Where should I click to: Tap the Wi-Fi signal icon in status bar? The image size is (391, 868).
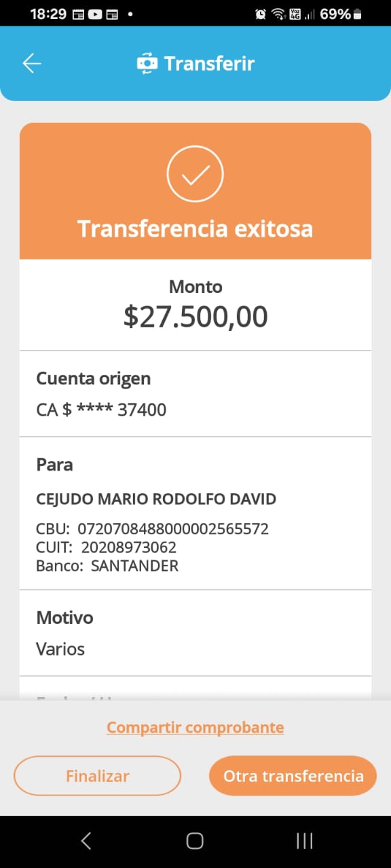click(278, 14)
